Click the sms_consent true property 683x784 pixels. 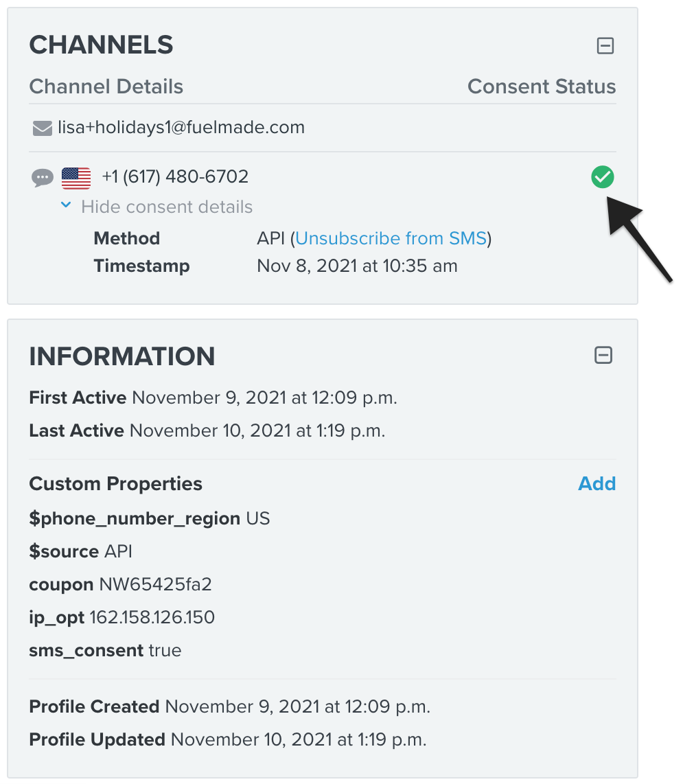[x=105, y=650]
